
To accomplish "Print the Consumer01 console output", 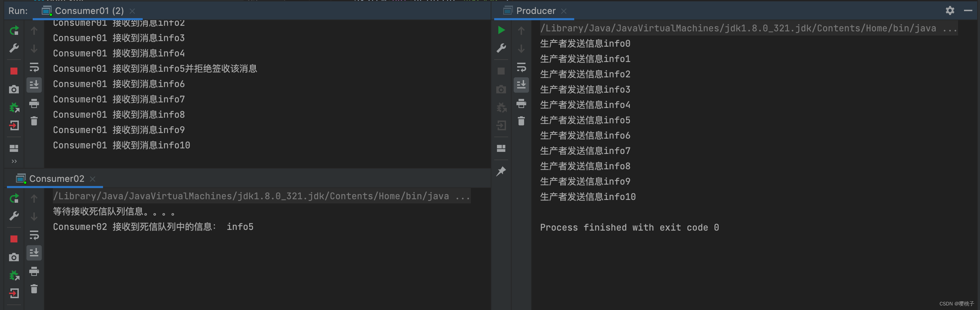I will [x=34, y=103].
